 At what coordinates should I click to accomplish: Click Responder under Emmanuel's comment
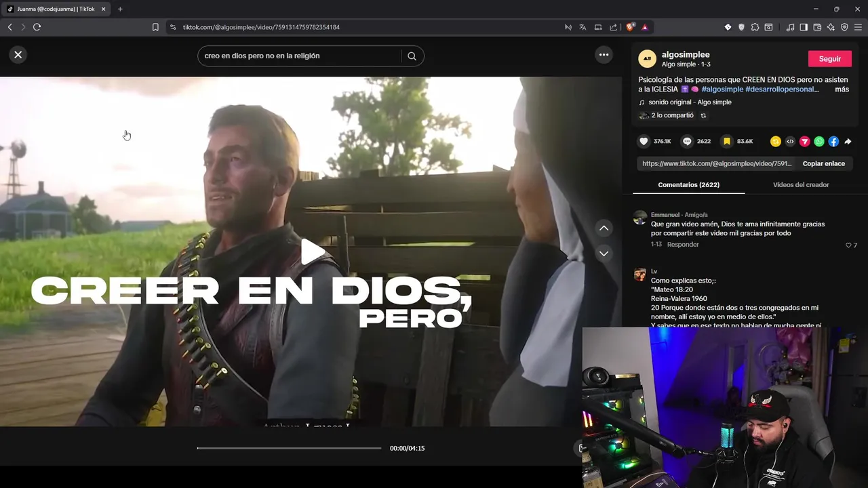(682, 245)
